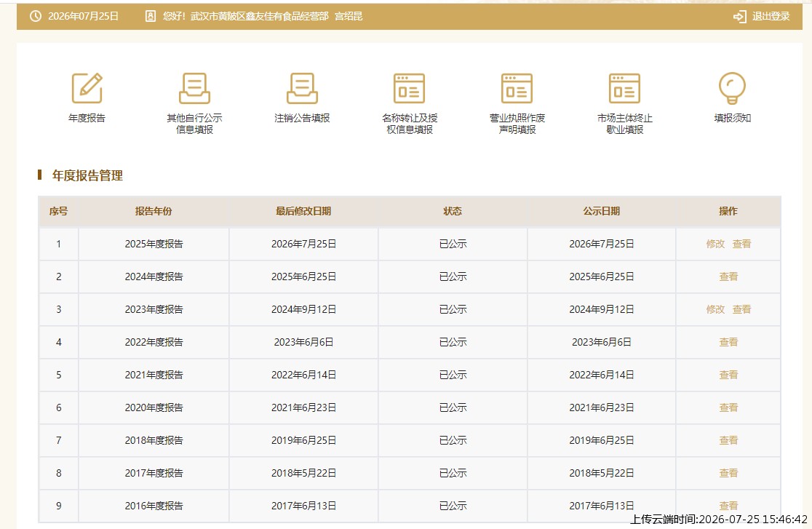Click the clock icon beside the date

pos(35,16)
